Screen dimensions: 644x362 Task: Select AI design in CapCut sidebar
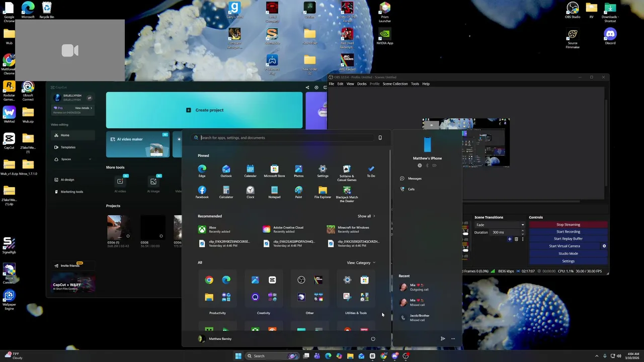[x=73, y=179]
